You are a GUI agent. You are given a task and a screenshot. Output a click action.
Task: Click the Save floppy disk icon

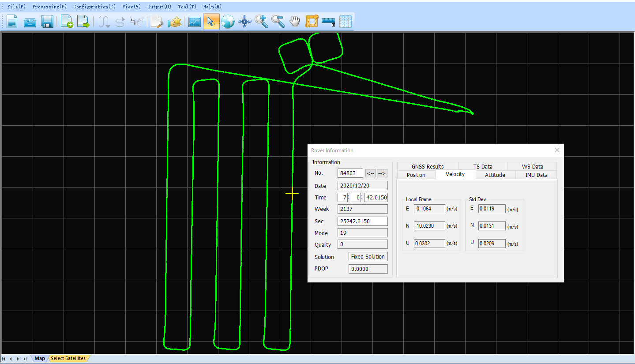(x=47, y=22)
